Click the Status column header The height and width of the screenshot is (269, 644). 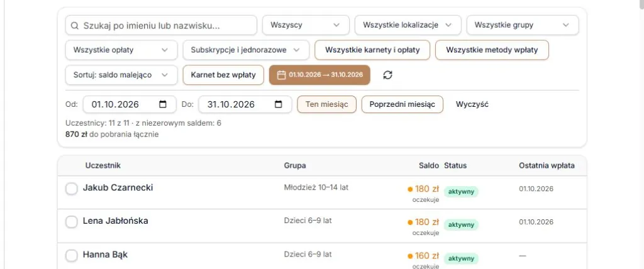455,165
